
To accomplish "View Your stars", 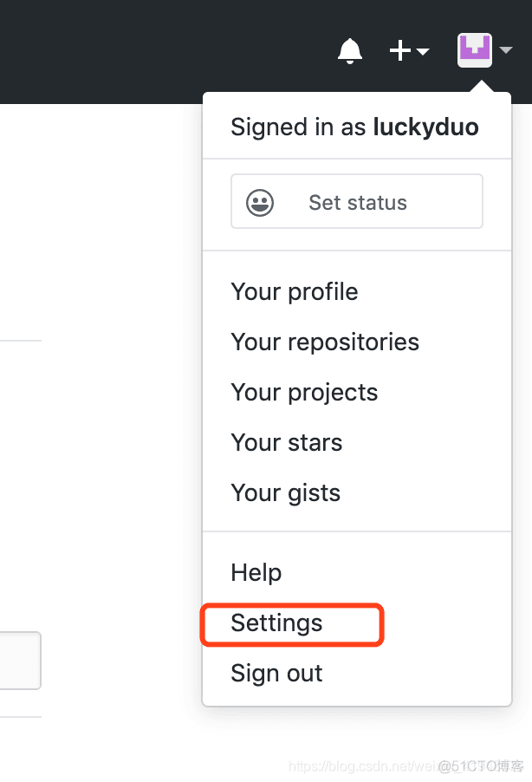I will (x=286, y=442).
